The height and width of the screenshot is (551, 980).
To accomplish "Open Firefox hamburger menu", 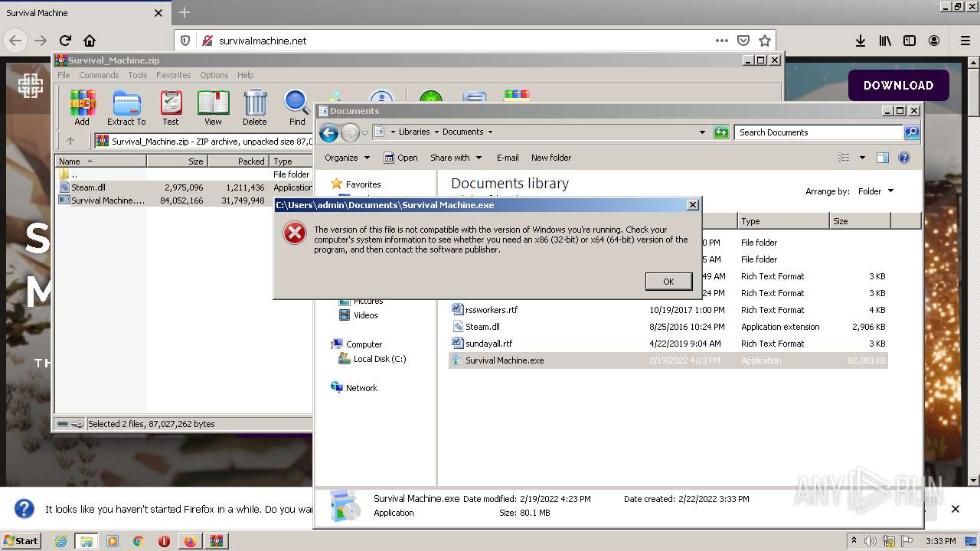I will click(x=965, y=41).
